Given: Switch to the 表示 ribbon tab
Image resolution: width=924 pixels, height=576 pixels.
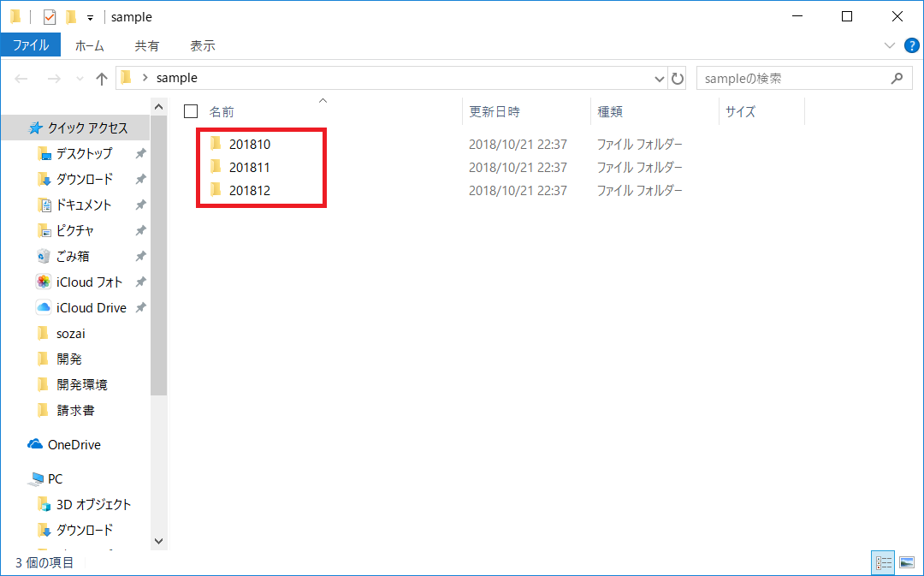Looking at the screenshot, I should click(x=202, y=45).
